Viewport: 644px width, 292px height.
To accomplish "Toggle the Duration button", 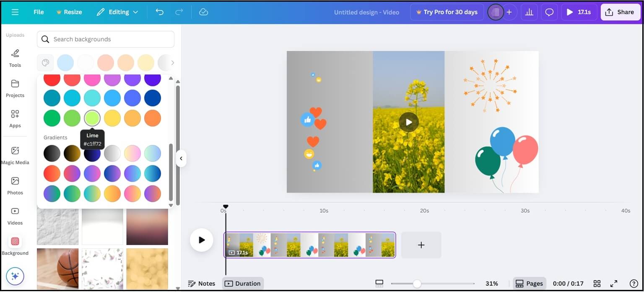I will (x=243, y=284).
